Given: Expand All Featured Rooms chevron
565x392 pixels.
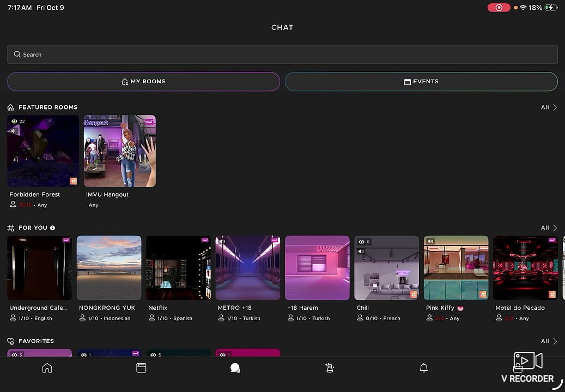Looking at the screenshot, I should point(555,107).
